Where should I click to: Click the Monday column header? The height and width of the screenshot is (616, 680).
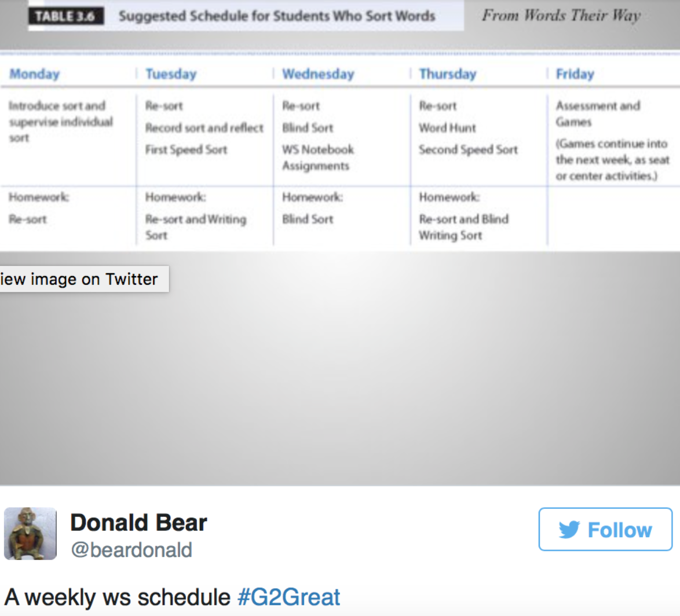click(x=35, y=74)
